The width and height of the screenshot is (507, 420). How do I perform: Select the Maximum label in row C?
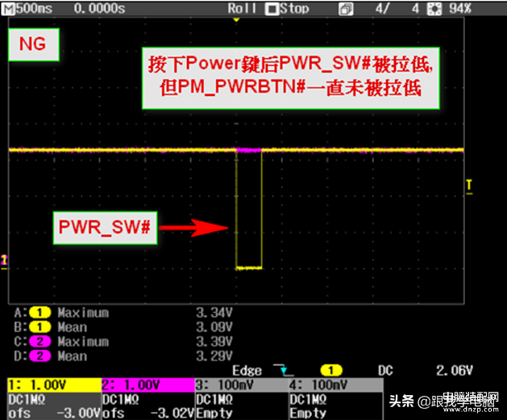(83, 342)
